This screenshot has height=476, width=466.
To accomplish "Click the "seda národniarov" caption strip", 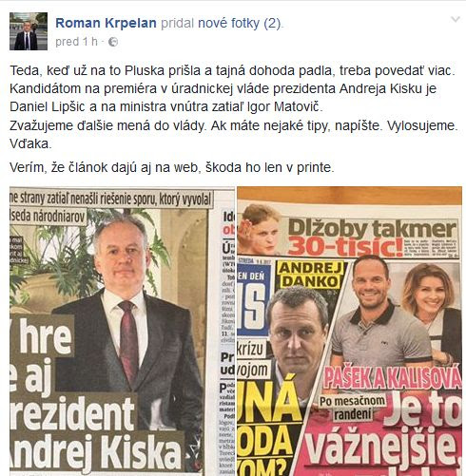I will [48, 217].
